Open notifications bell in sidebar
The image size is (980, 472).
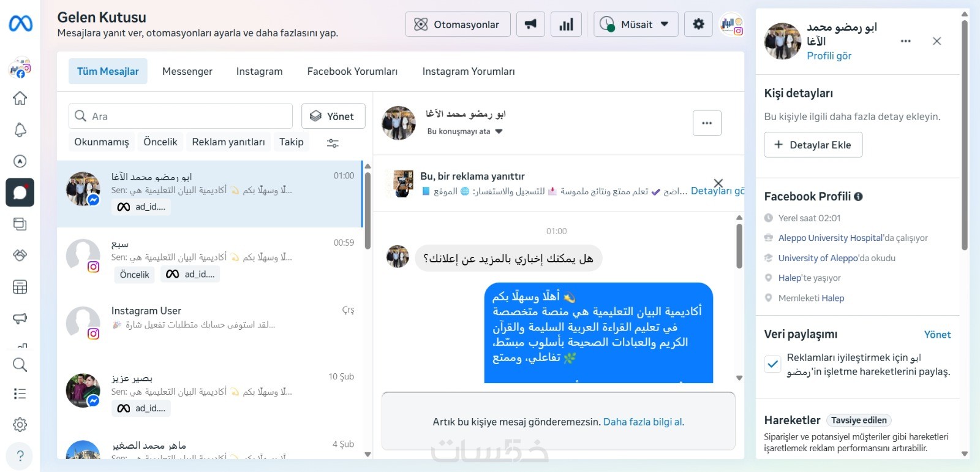coord(20,130)
